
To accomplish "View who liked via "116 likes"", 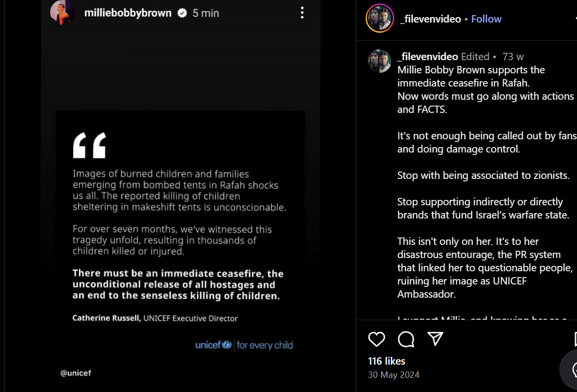I will click(386, 361).
